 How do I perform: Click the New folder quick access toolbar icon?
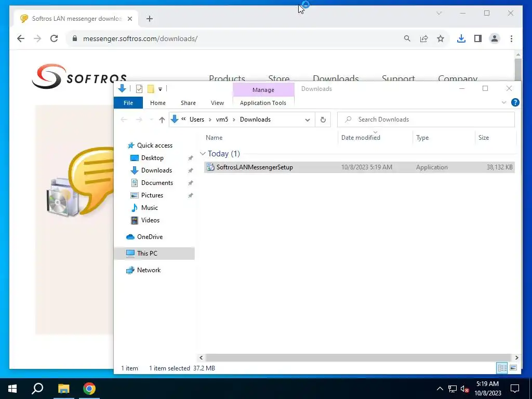pos(151,89)
